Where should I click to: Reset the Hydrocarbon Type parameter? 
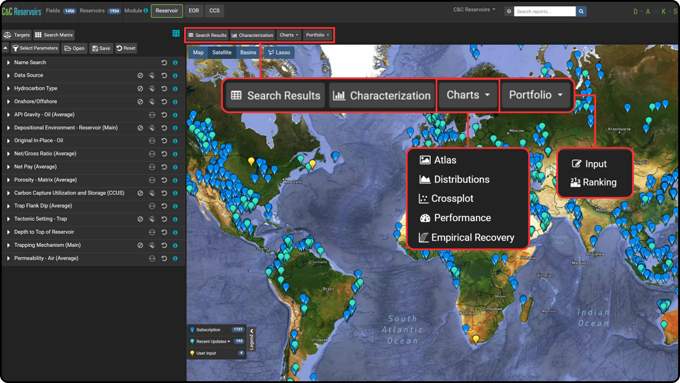click(164, 88)
